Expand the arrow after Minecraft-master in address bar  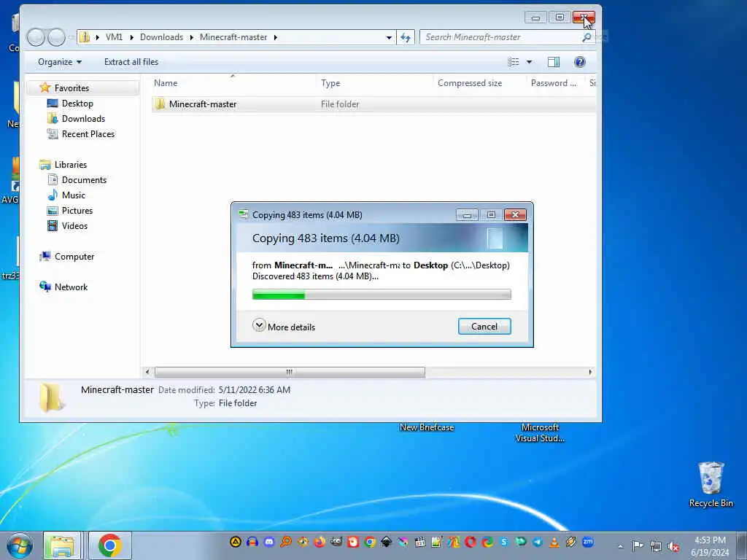click(x=275, y=37)
